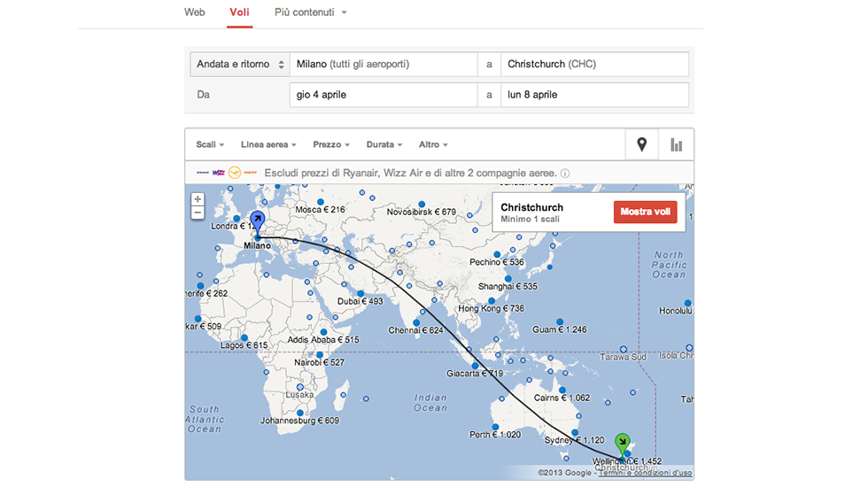Open info icon next to airline exclusion
The width and height of the screenshot is (868, 487).
(x=565, y=174)
